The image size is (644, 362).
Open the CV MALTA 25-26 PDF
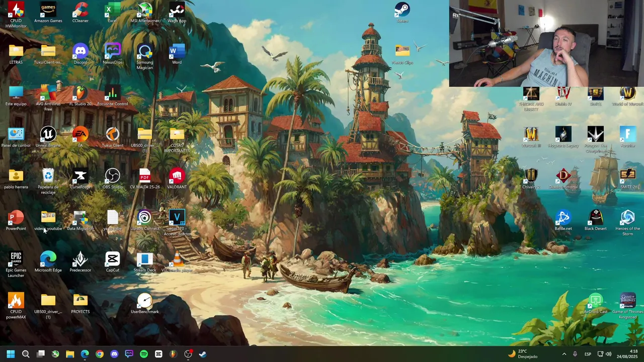pyautogui.click(x=145, y=179)
